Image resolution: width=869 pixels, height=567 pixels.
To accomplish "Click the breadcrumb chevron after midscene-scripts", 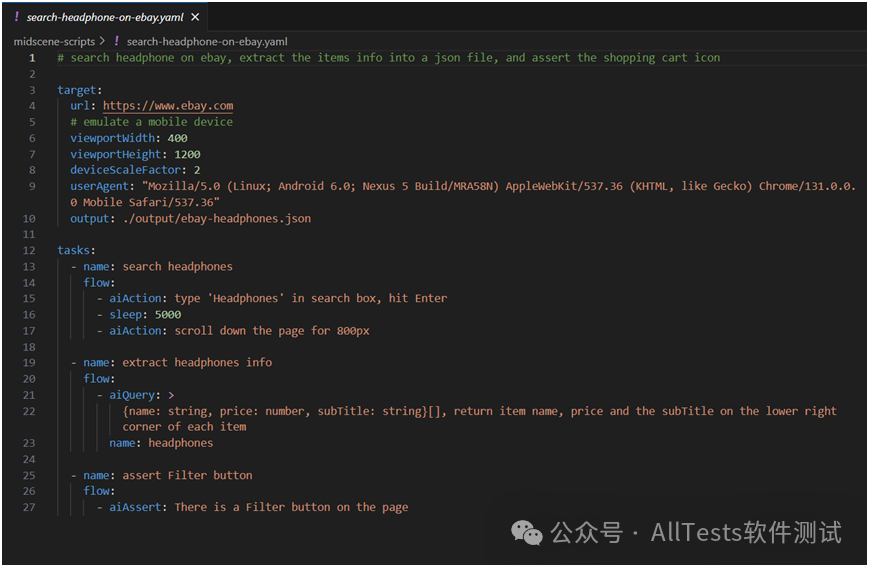I will 102,42.
